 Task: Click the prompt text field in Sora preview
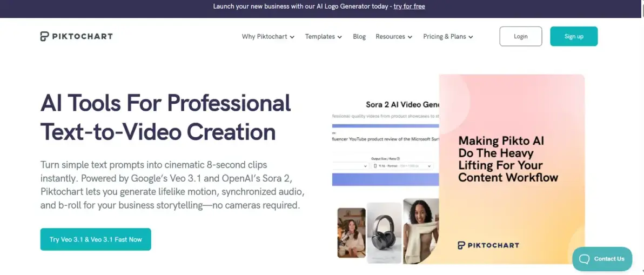[386, 139]
